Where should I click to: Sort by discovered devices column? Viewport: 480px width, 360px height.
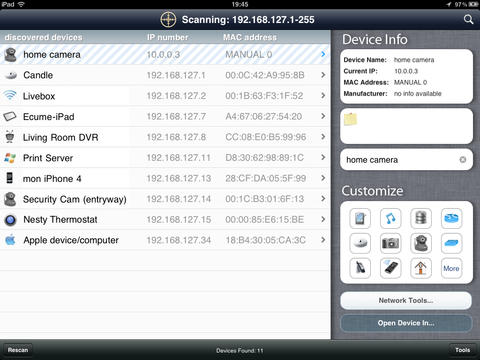(43, 37)
